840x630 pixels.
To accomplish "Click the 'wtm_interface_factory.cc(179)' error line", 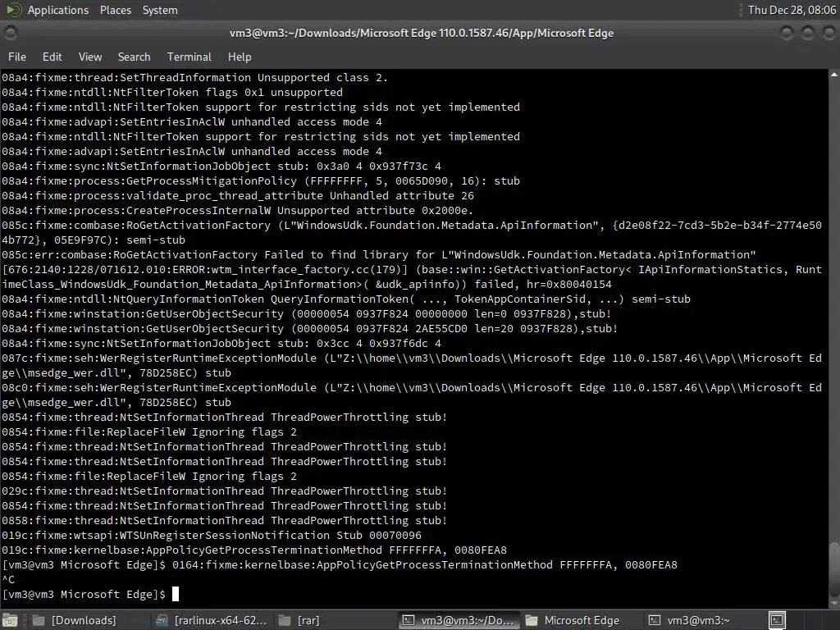I will click(412, 277).
